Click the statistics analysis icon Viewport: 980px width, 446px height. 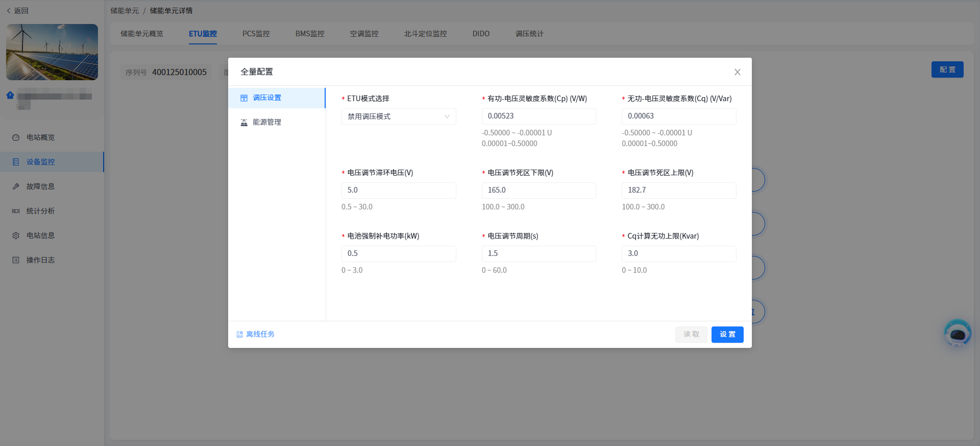click(x=16, y=211)
